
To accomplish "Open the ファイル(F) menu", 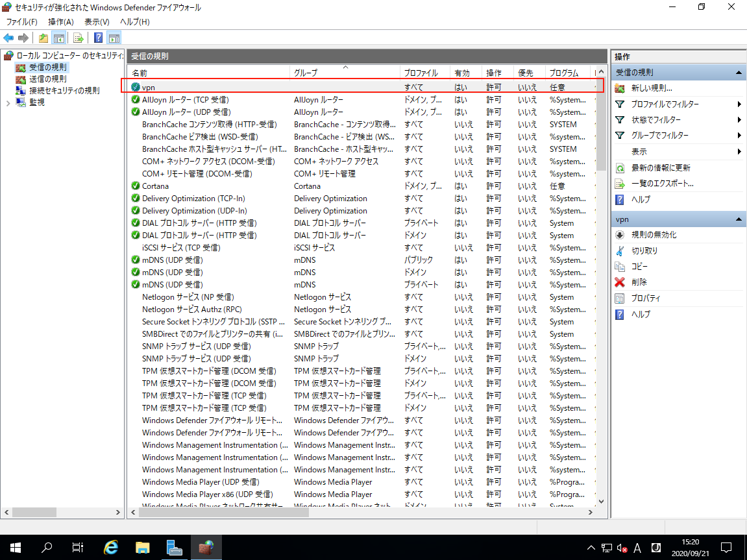I will (21, 22).
